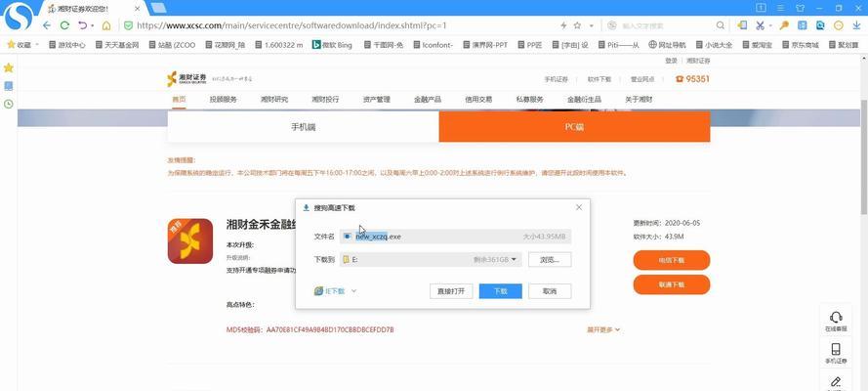Expand the chevron beside IE下载

354,291
